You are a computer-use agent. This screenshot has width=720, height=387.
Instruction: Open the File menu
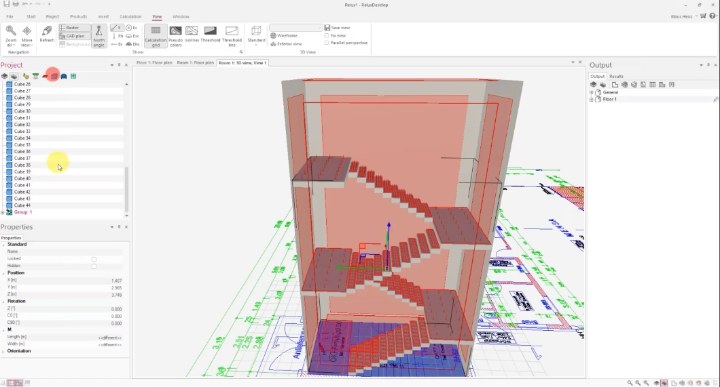point(10,17)
